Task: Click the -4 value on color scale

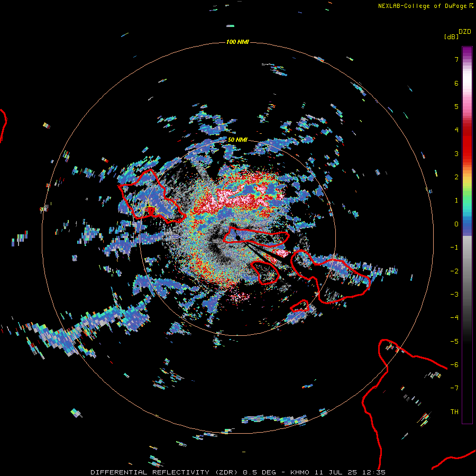Action: [454, 318]
